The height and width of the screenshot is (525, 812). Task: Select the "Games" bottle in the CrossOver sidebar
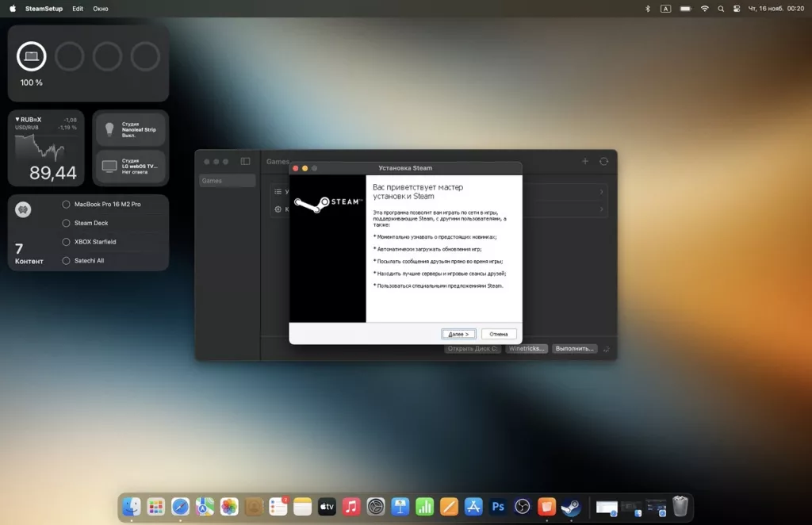(x=227, y=180)
